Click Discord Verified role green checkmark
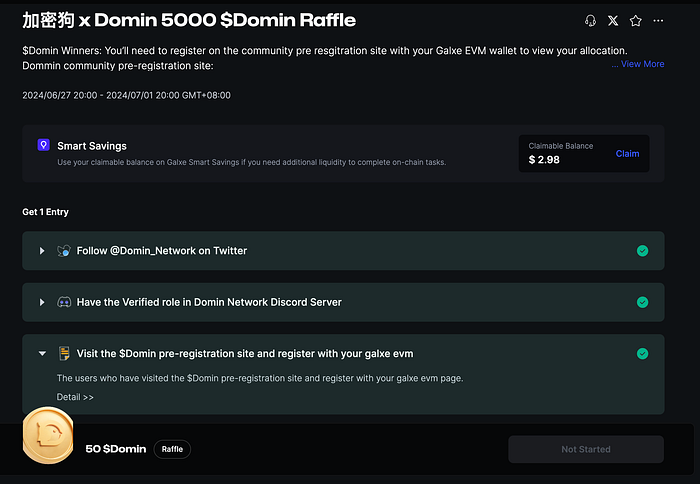 (x=642, y=302)
